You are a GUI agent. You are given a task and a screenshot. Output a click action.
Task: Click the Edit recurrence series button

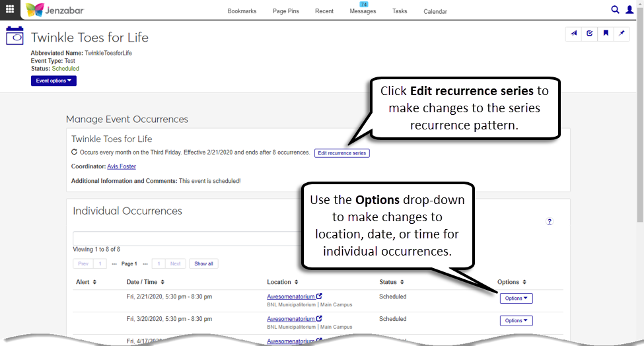pos(341,153)
